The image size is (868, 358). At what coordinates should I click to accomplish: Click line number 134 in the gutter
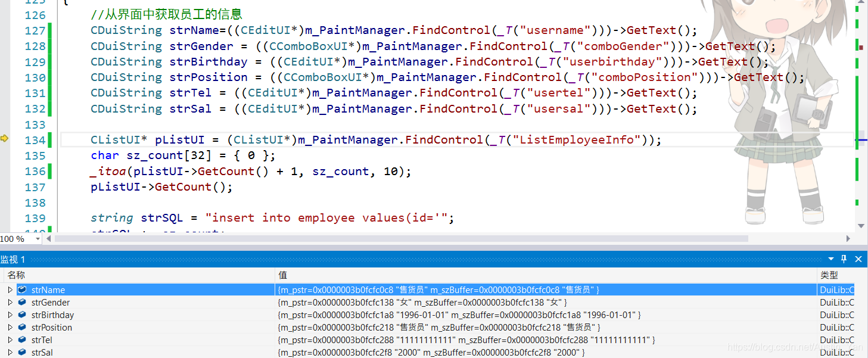click(35, 140)
